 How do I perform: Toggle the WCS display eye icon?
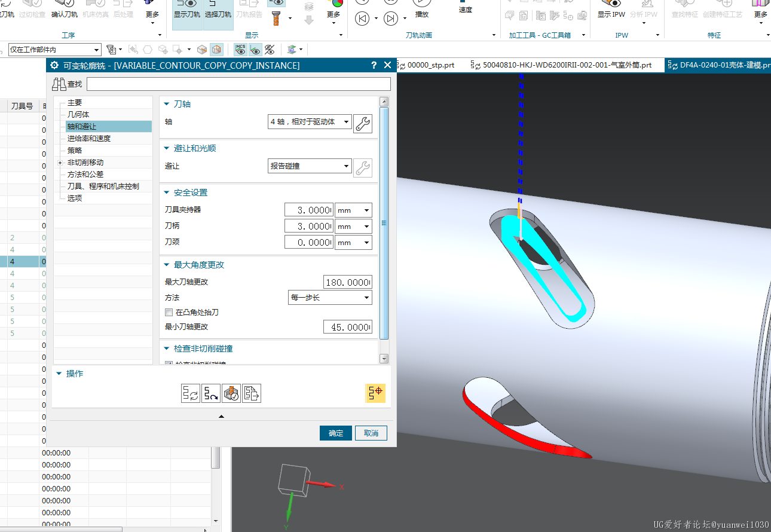(255, 50)
